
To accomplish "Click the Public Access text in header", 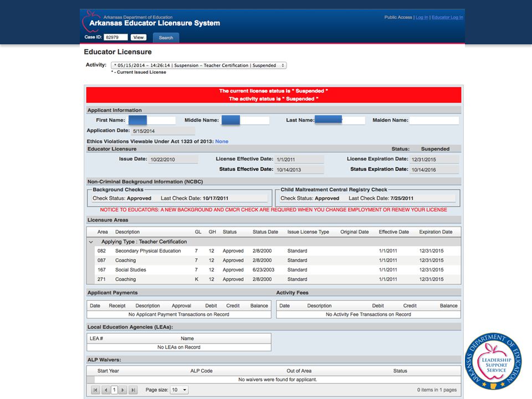I will coord(398,17).
